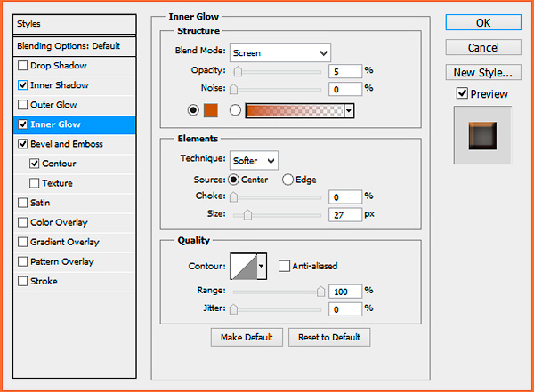Expand the contour picker dropdown arrow
Image resolution: width=534 pixels, height=392 pixels.
262,266
